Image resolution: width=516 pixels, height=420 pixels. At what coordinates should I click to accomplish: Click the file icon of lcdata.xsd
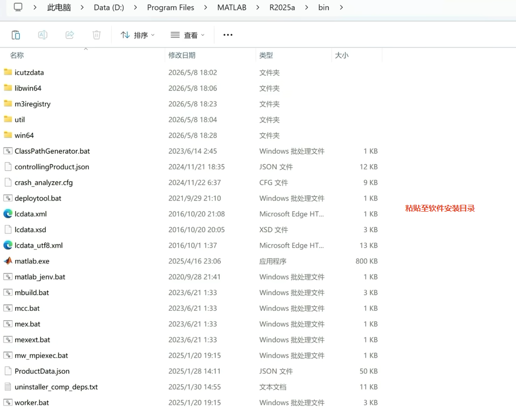tap(8, 230)
